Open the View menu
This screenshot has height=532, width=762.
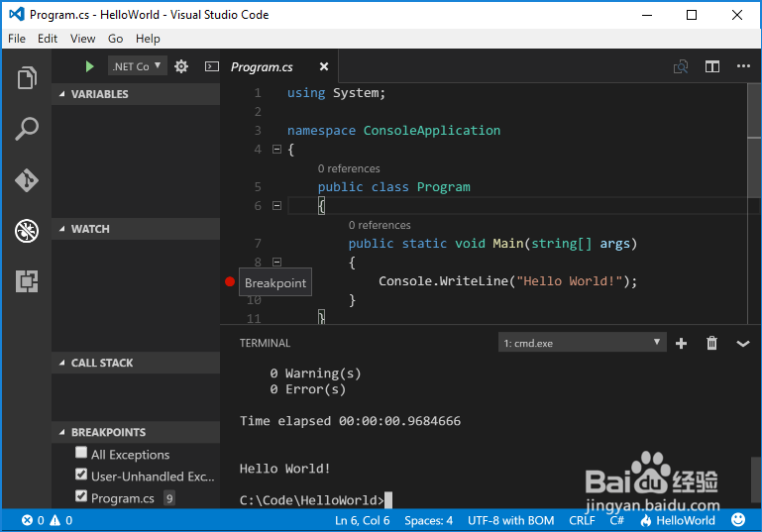click(82, 39)
